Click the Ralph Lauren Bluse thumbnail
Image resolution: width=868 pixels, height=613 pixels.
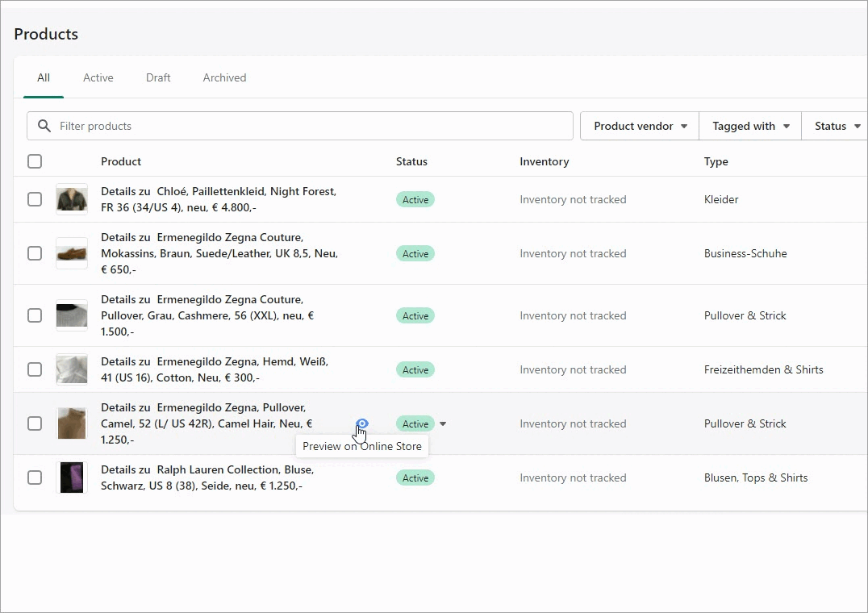(72, 477)
